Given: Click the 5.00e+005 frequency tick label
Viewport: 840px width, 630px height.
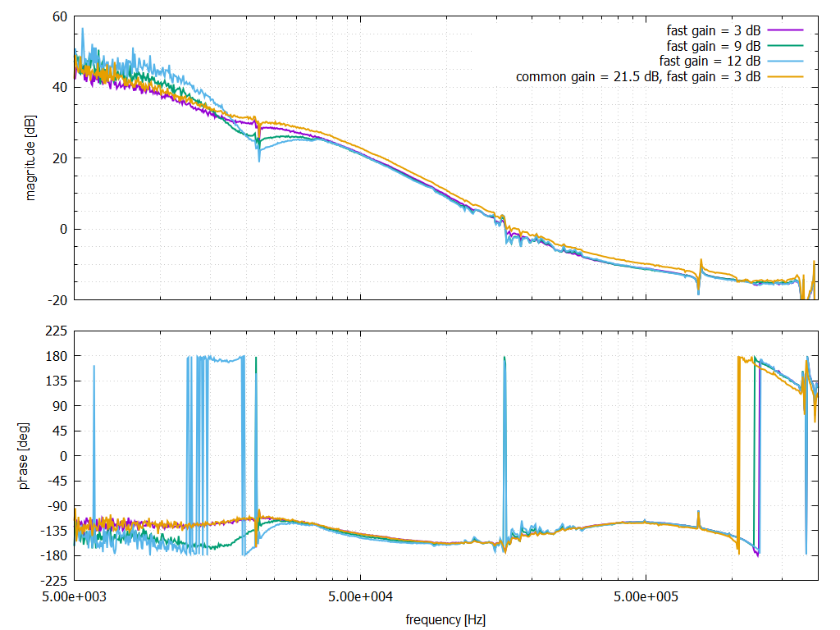Looking at the screenshot, I should point(646,596).
